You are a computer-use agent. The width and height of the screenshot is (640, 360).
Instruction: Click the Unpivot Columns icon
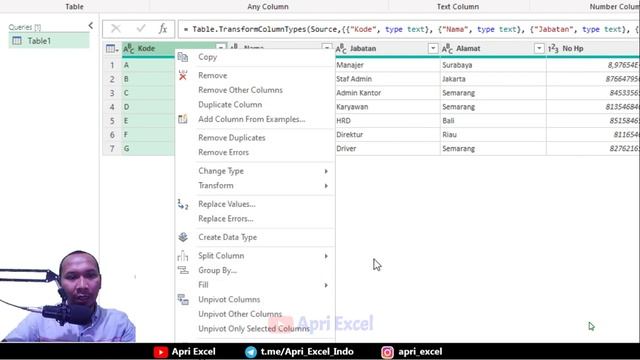pos(183,300)
